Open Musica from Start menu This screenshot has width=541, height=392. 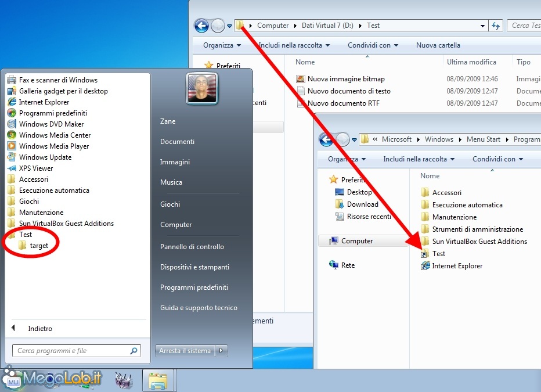171,182
